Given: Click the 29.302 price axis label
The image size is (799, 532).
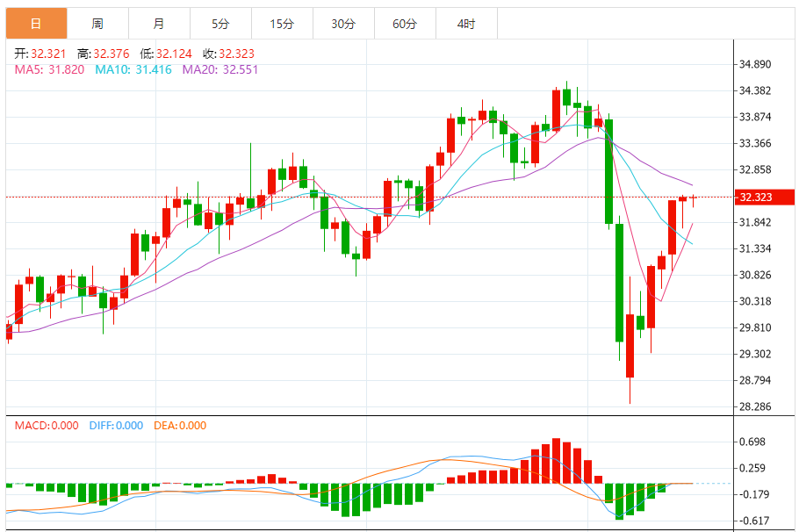Looking at the screenshot, I should (x=755, y=354).
